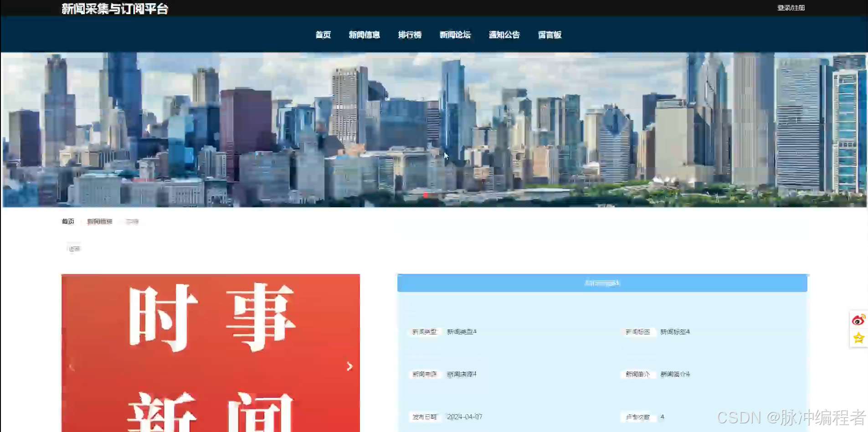Click the 发布日期 label
Viewport: 868px width, 432px height.
(x=424, y=417)
